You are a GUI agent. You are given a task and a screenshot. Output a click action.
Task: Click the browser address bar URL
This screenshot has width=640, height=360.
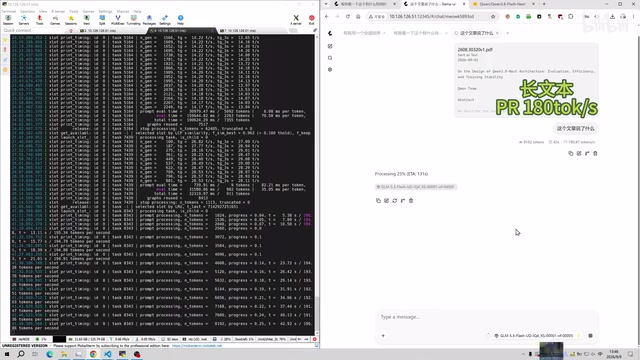[431, 16]
